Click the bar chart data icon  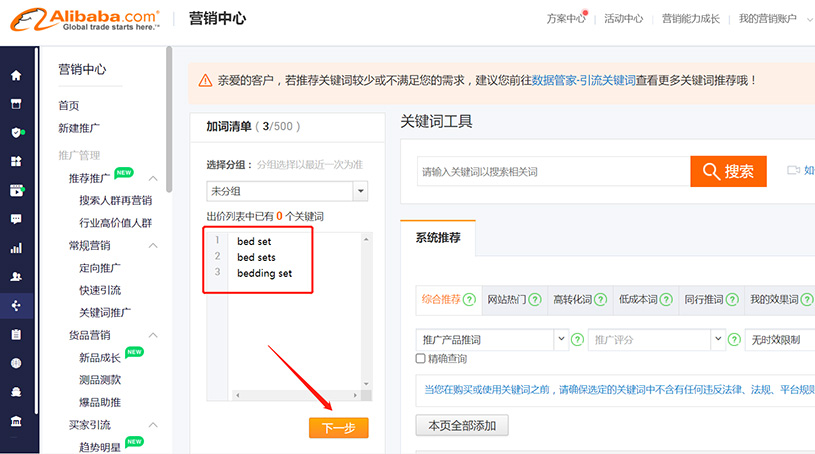click(x=16, y=248)
